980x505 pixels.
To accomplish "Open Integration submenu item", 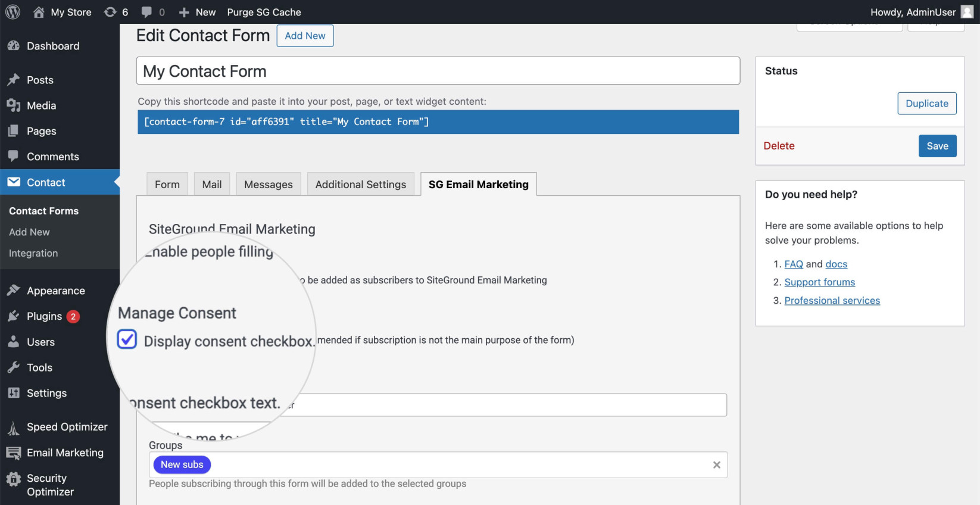I will pyautogui.click(x=33, y=253).
